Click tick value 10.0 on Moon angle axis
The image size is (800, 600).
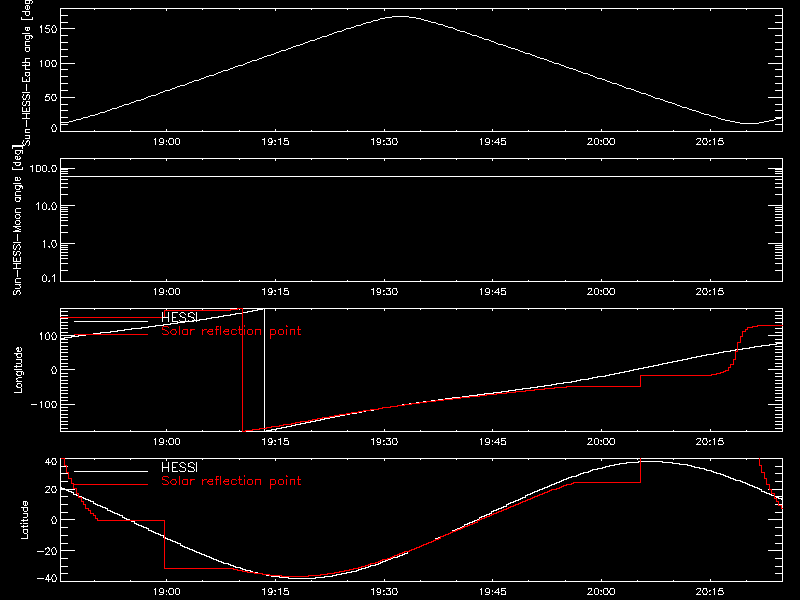(46, 207)
